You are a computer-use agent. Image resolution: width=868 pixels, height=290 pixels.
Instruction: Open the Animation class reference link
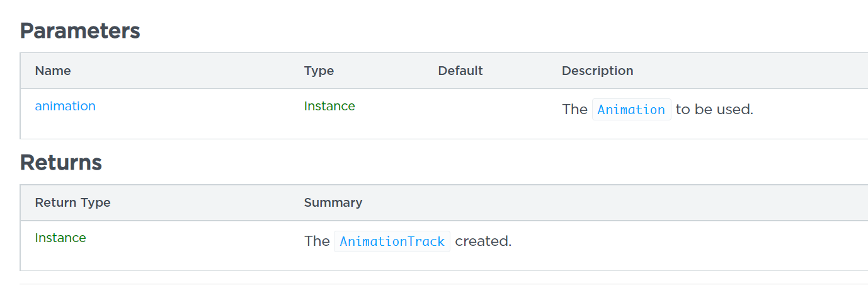[631, 110]
